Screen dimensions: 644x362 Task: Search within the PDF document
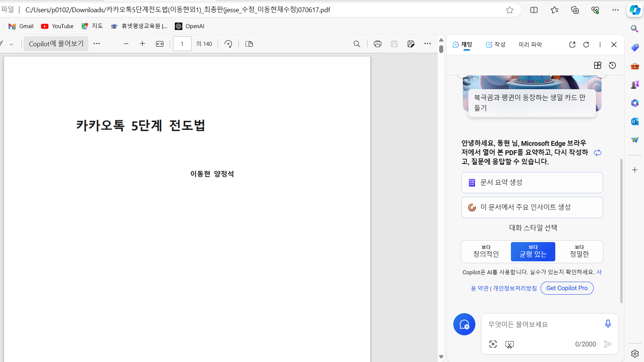click(357, 44)
